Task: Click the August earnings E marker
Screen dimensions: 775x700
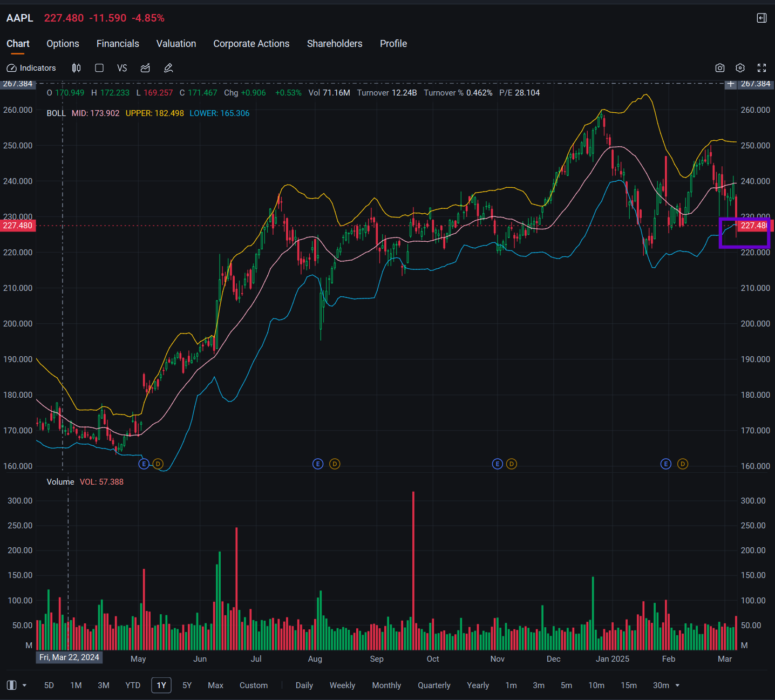Action: [x=318, y=464]
